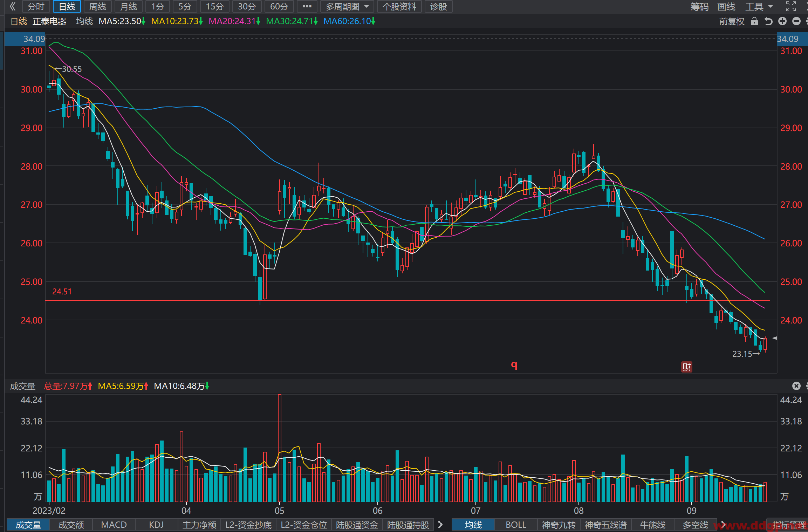Select the 30分 period tab
The image size is (808, 532).
coord(247,6)
